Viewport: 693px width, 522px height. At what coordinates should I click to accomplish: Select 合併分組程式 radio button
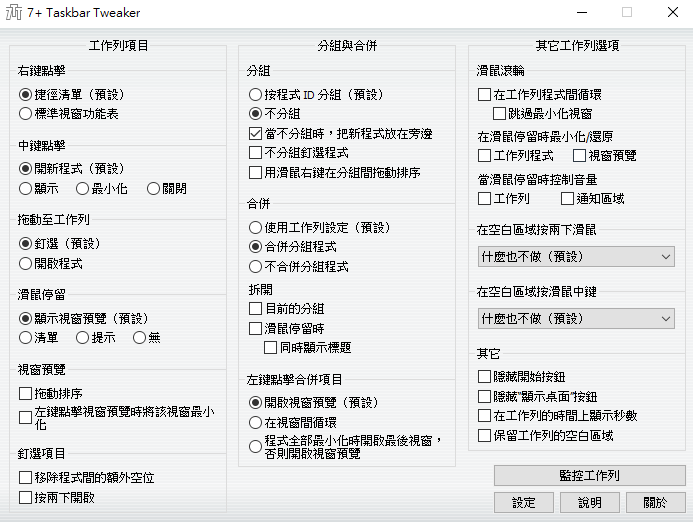point(293,247)
